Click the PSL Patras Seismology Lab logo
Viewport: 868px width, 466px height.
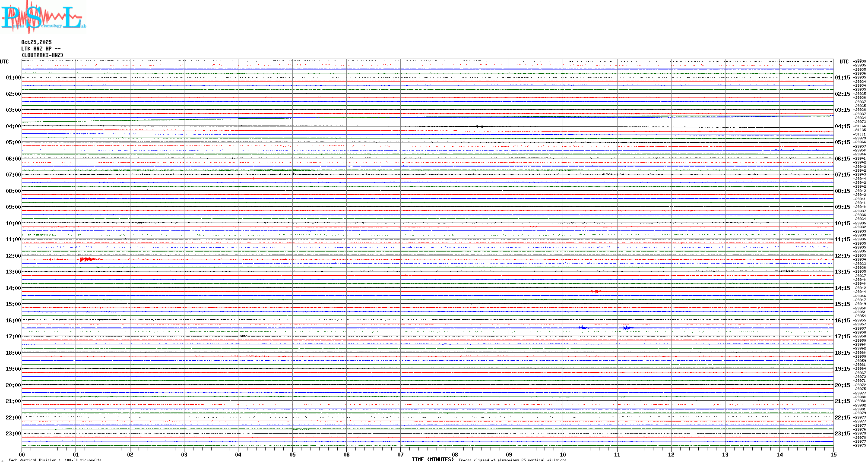(x=43, y=16)
